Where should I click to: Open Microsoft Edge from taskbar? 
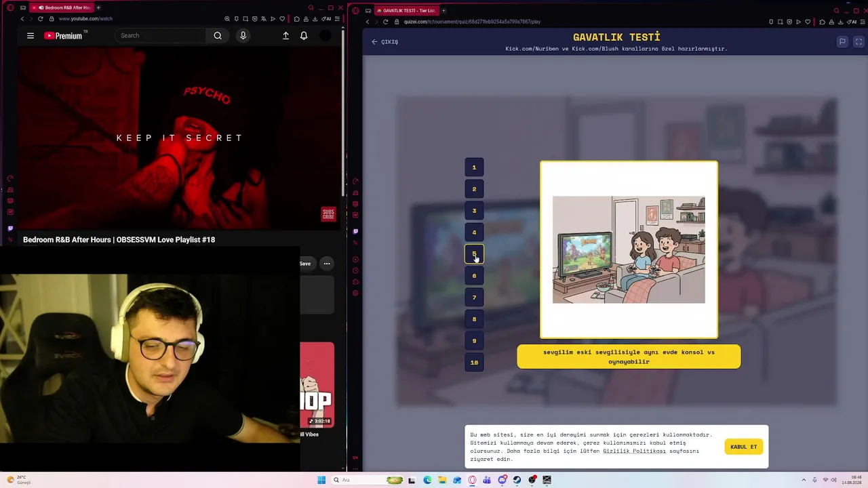coord(427,481)
